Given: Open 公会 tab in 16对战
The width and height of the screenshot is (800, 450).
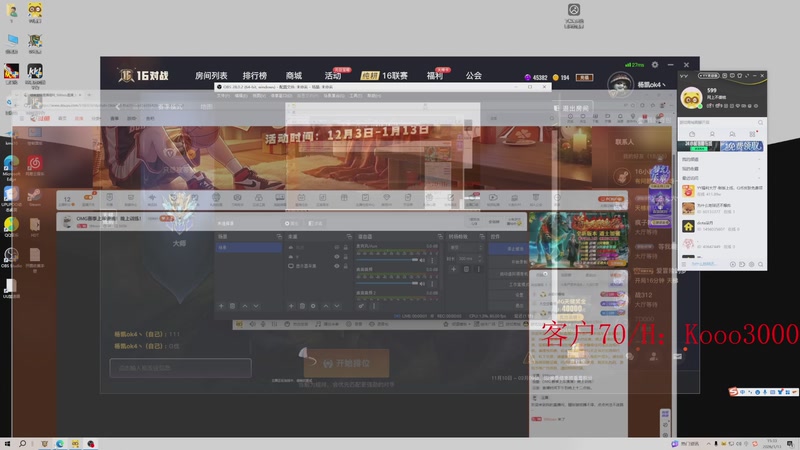Looking at the screenshot, I should 473,76.
